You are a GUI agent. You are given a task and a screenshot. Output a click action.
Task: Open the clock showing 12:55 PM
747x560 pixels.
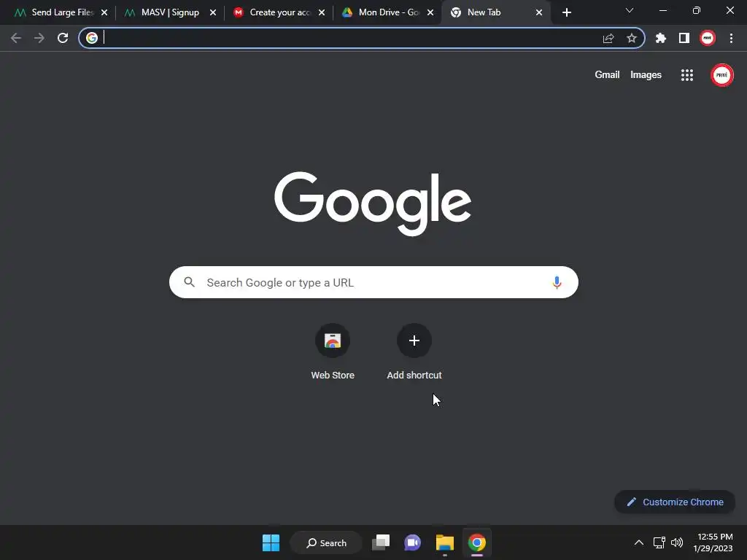pyautogui.click(x=713, y=542)
